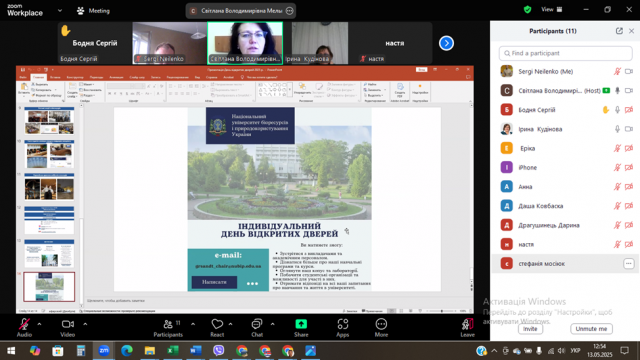This screenshot has width=640, height=360.
Task: Expand video options arrow next to Video
Action: (85, 324)
